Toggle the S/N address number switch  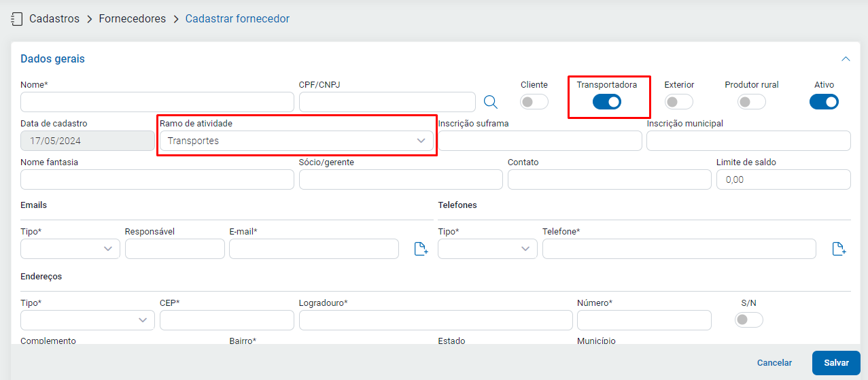click(748, 319)
